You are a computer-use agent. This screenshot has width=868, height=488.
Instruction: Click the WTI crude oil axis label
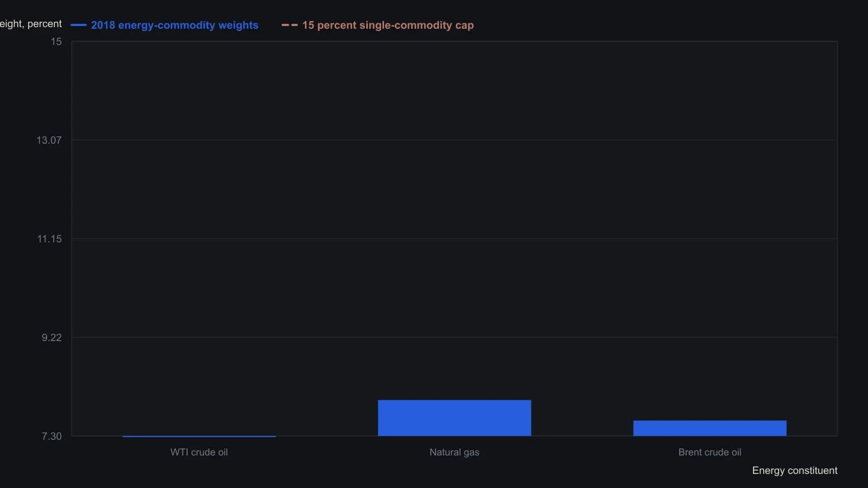(x=199, y=452)
